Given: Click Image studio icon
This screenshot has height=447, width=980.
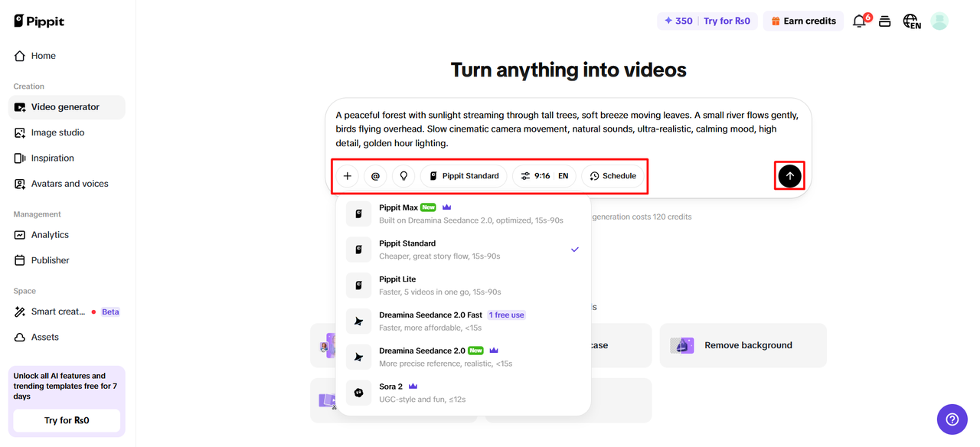Looking at the screenshot, I should click(20, 132).
